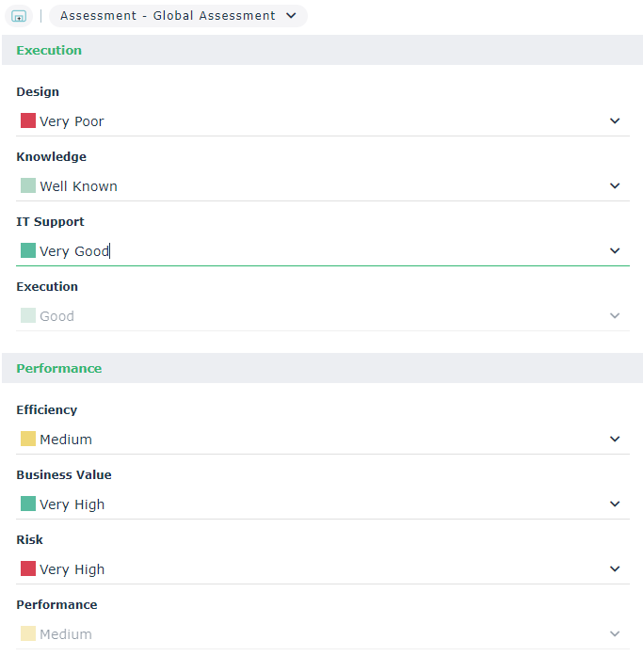Click the Very Poor value in Design field
This screenshot has height=672, width=643.
pyautogui.click(x=72, y=121)
